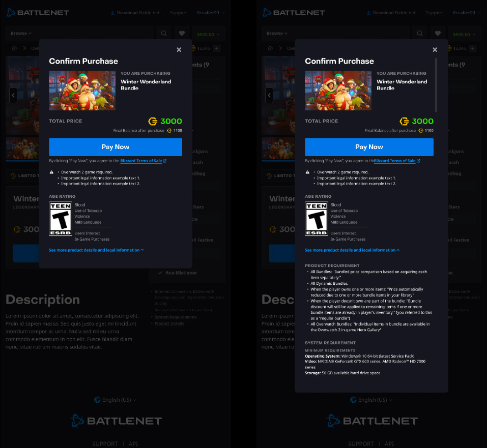This screenshot has height=448, width=487.
Task: Click the warning triangle icon in right dialog
Action: pyautogui.click(x=307, y=172)
